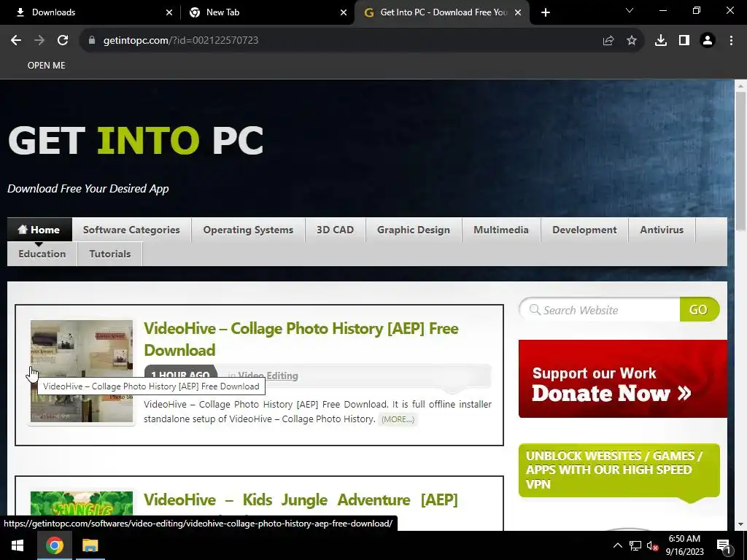Reload the page with the refresh icon

[x=63, y=41]
